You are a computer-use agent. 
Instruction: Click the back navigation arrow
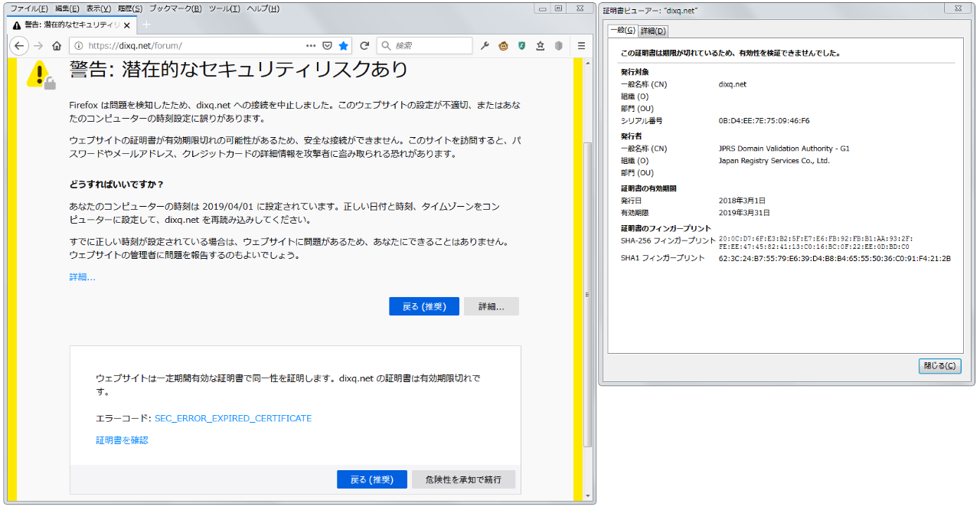pos(19,46)
